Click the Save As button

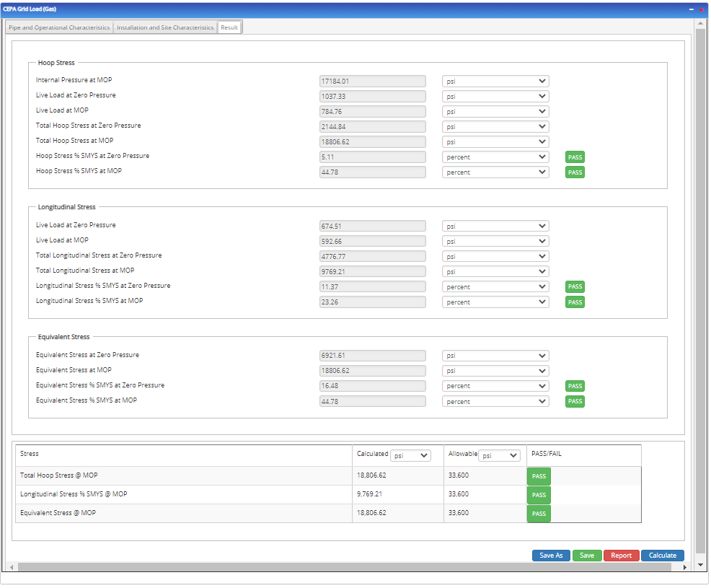click(550, 555)
